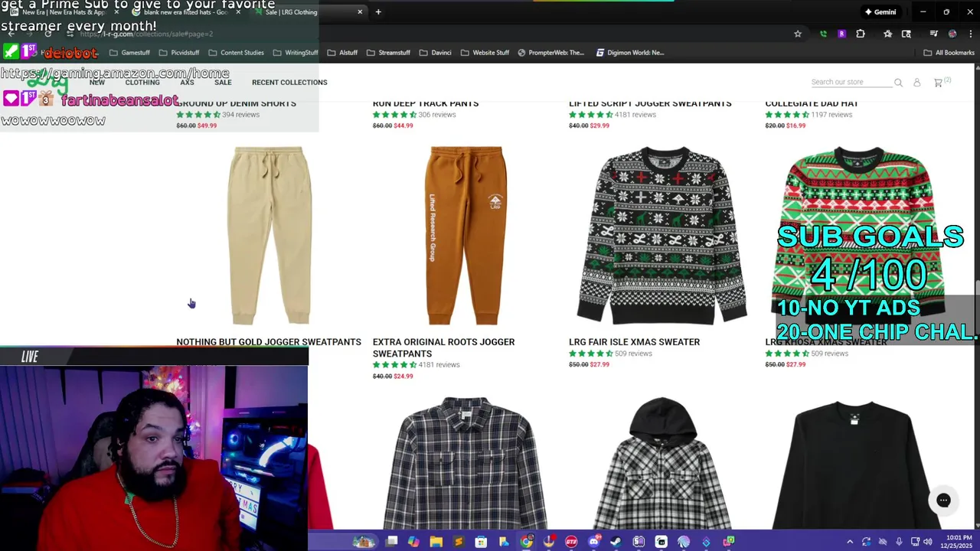Click the Gemini button in Chrome
Screen dimensions: 980x551
click(x=880, y=11)
